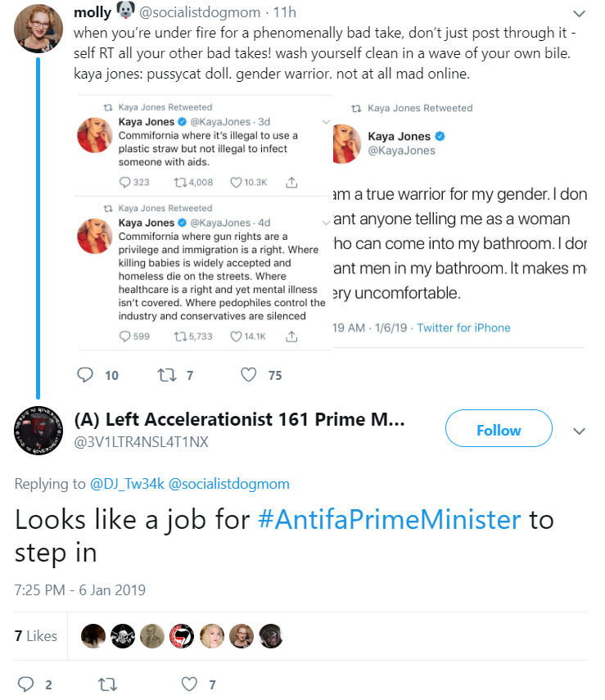View the 7 Likes list
Screen dimensions: 605x700
click(x=36, y=635)
